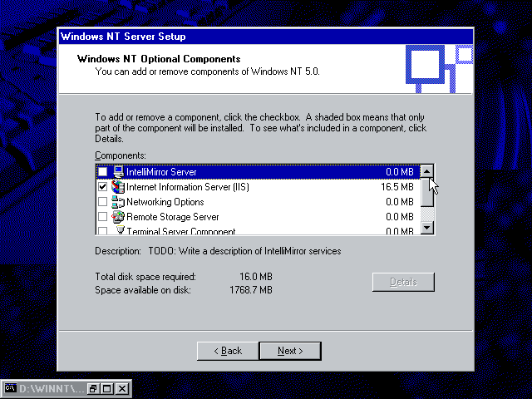Check the Networking Options checkbox

(x=102, y=201)
